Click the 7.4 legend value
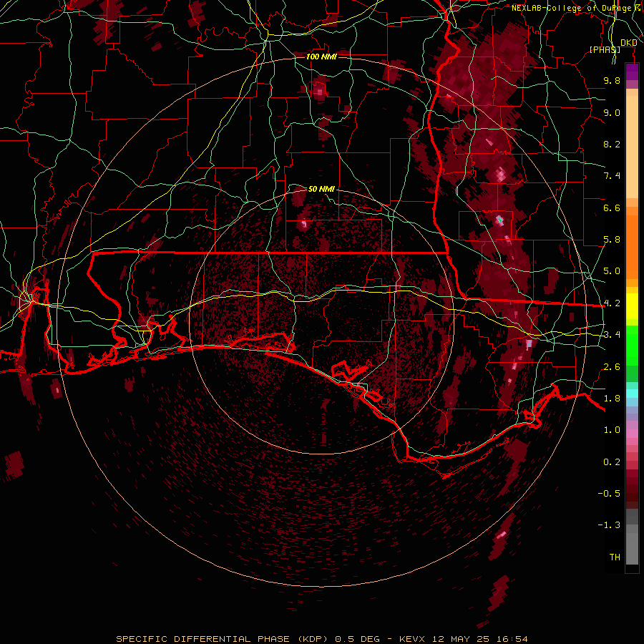This screenshot has width=644, height=644. tap(612, 176)
